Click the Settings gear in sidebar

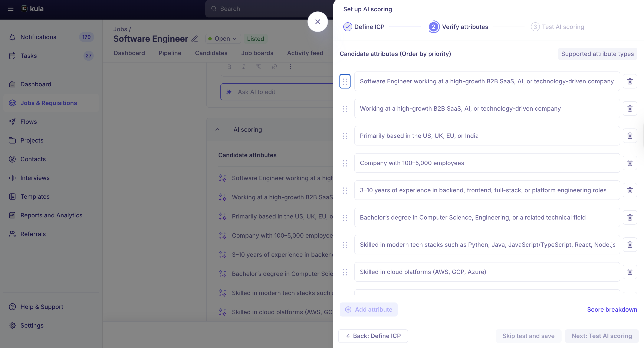point(12,325)
